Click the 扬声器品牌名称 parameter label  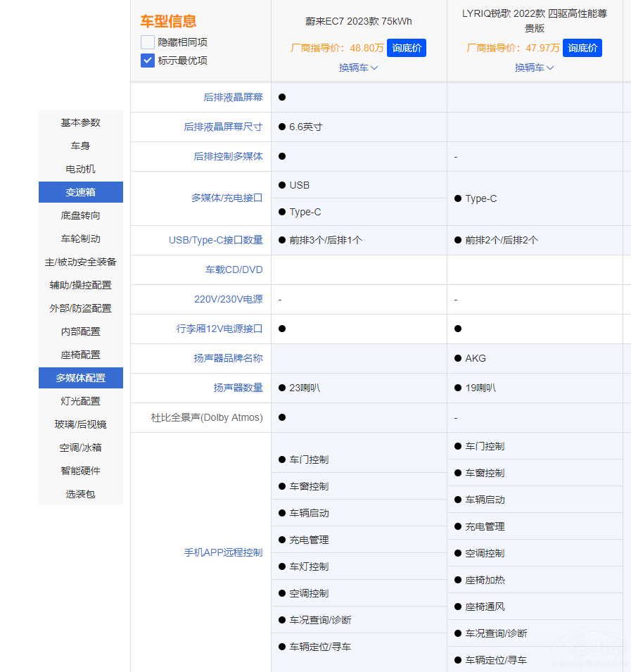[228, 358]
